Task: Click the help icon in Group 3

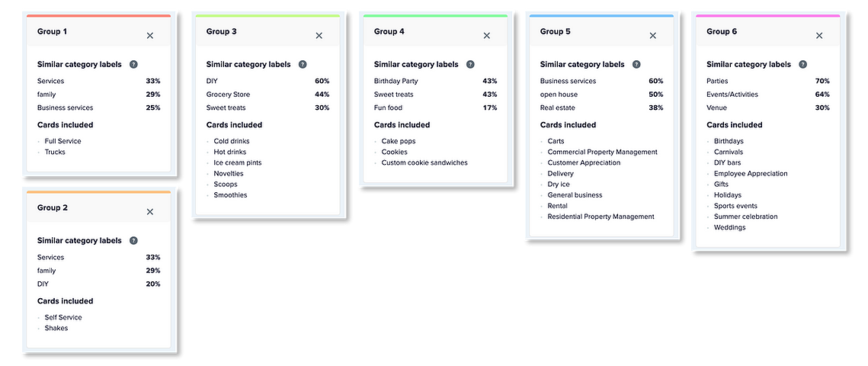Action: [x=303, y=64]
